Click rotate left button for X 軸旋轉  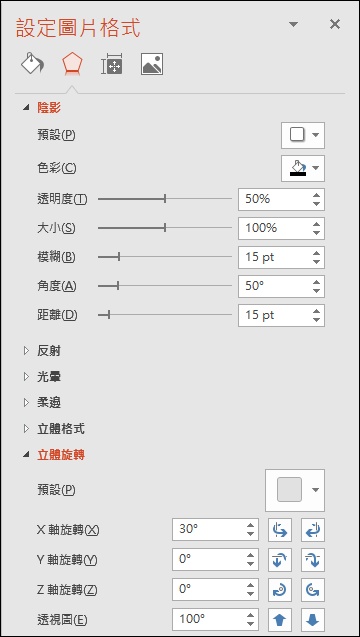(280, 530)
